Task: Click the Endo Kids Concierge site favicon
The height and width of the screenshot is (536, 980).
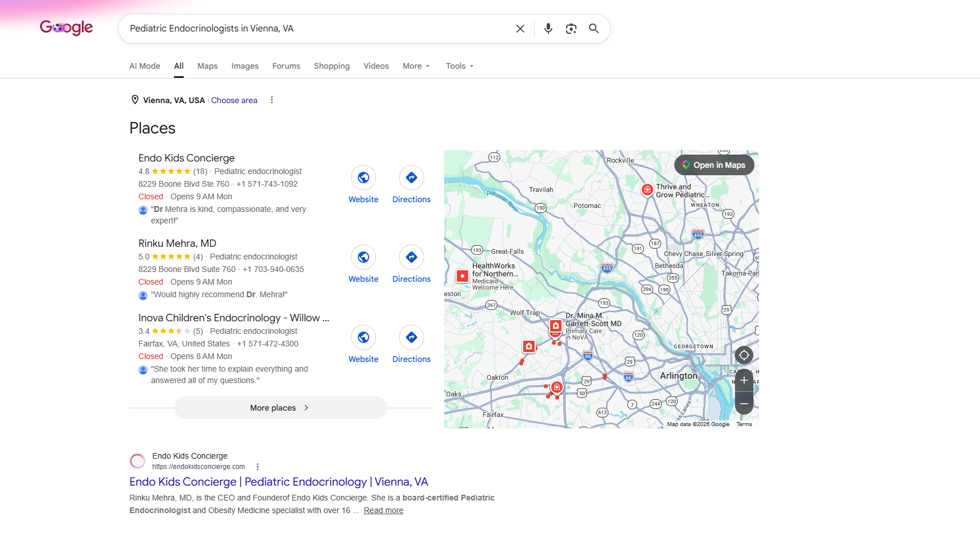Action: click(x=137, y=461)
